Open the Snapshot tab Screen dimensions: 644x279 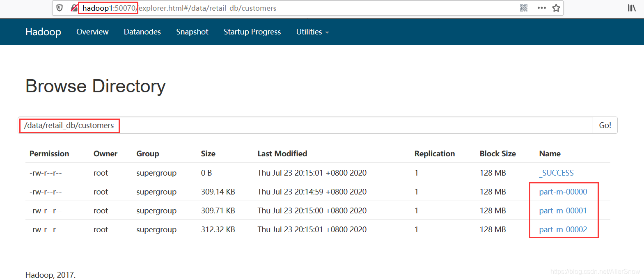tap(192, 32)
